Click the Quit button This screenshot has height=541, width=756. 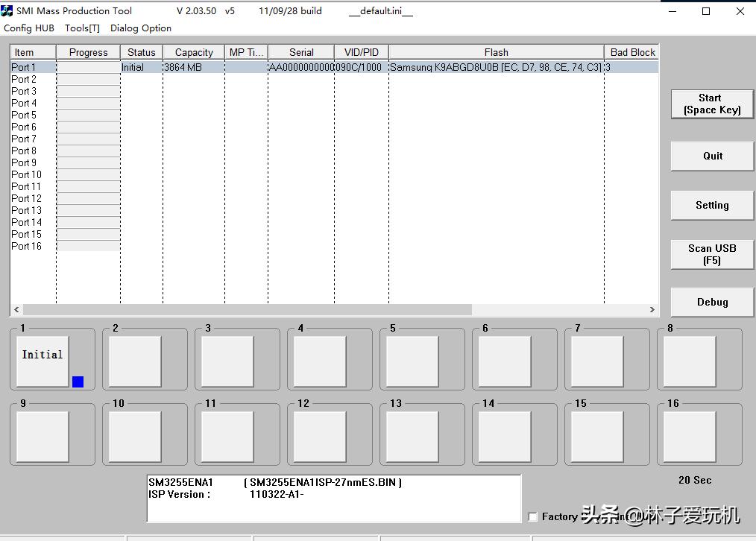click(712, 156)
